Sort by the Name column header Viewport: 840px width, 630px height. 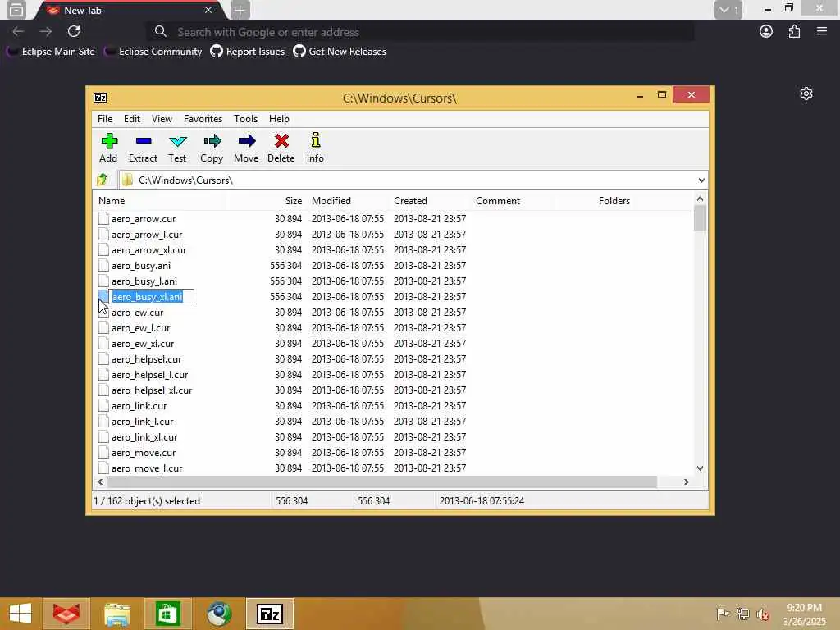pyautogui.click(x=160, y=201)
